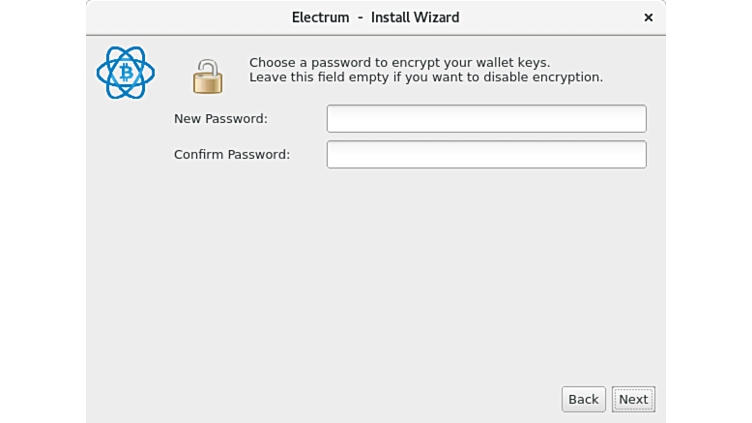Click the word "Electrum" in the title
Viewport: 752px width, 423px height.
click(320, 17)
